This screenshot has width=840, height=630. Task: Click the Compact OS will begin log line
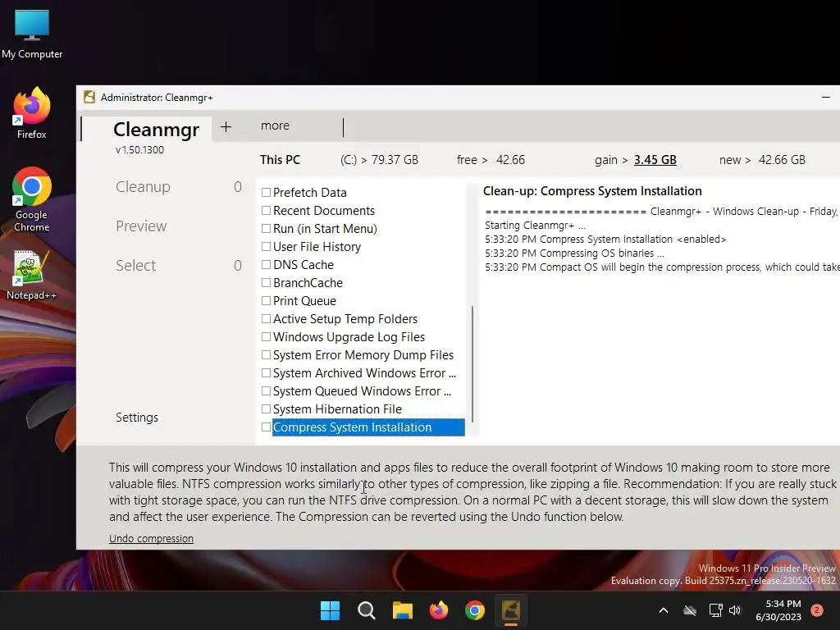coord(662,267)
